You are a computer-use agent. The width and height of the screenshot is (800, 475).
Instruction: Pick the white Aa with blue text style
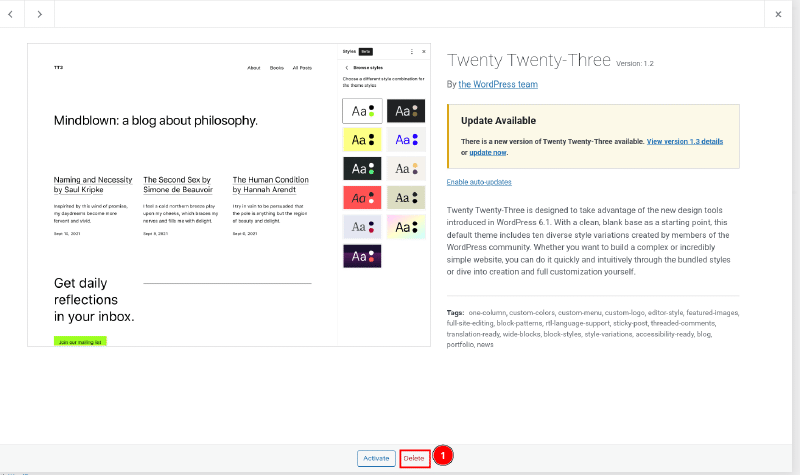tap(406, 140)
